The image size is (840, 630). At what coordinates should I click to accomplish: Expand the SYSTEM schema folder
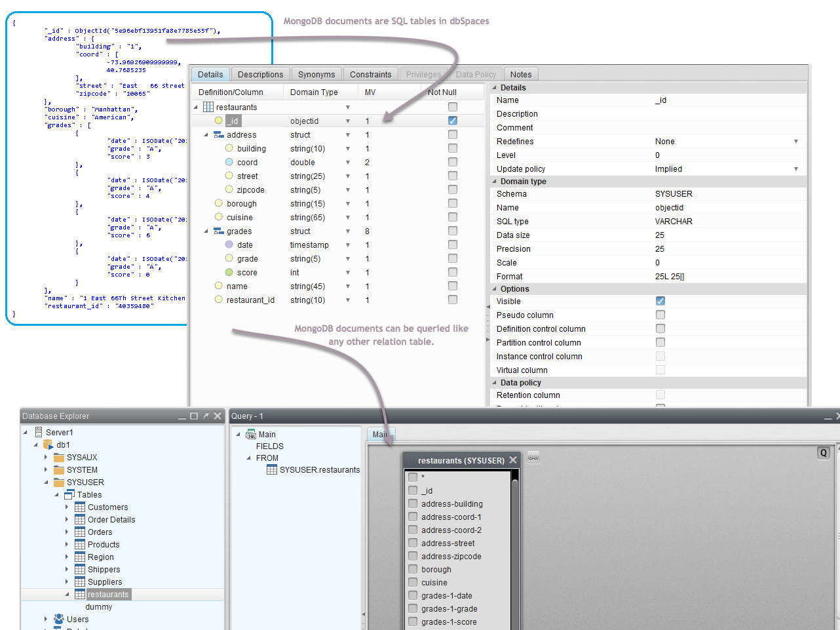pos(46,470)
